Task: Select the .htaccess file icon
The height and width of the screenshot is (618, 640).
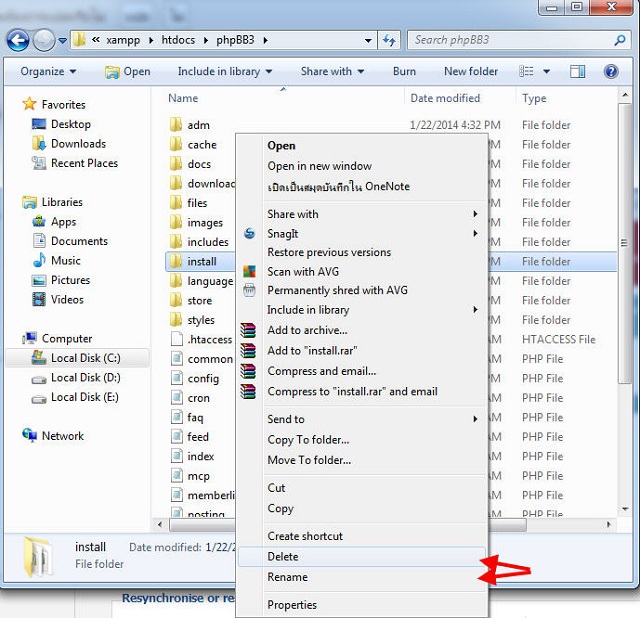Action: (x=176, y=339)
